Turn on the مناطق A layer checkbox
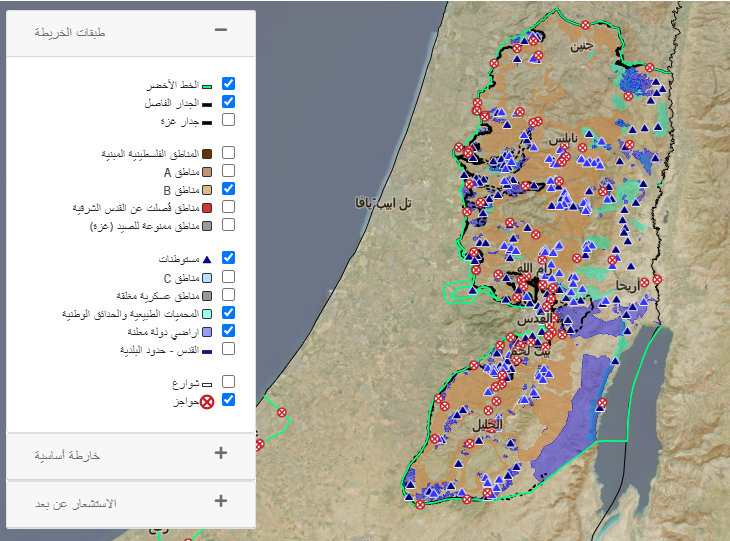Image resolution: width=730 pixels, height=541 pixels. pos(228,171)
